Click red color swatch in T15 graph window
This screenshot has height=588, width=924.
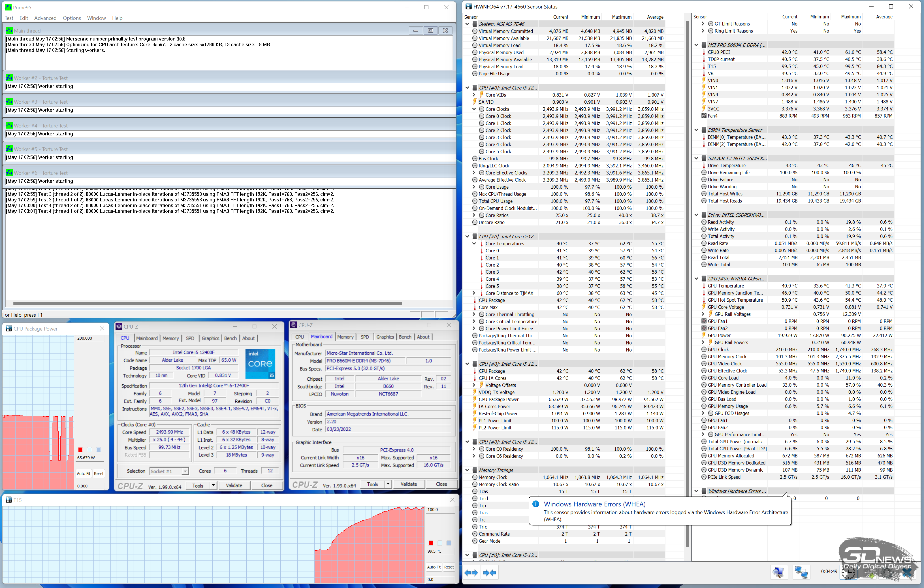click(430, 543)
